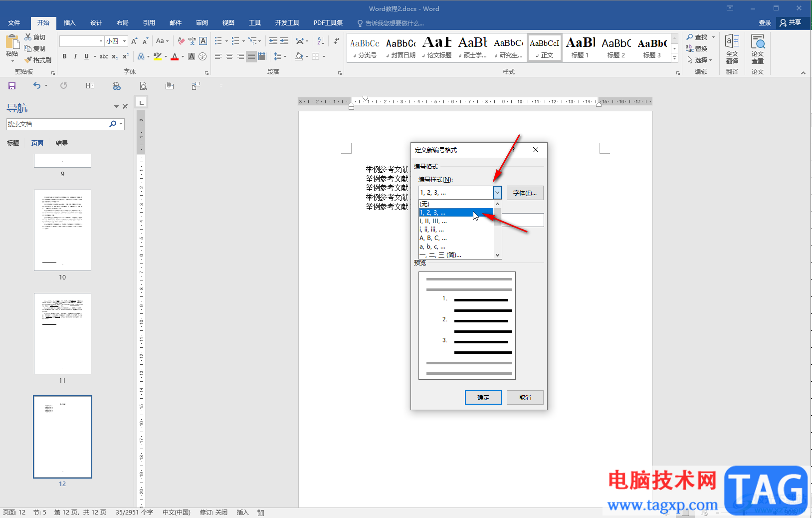Viewport: 812px width, 518px height.
Task: Click the Undo arrow icon
Action: point(37,86)
